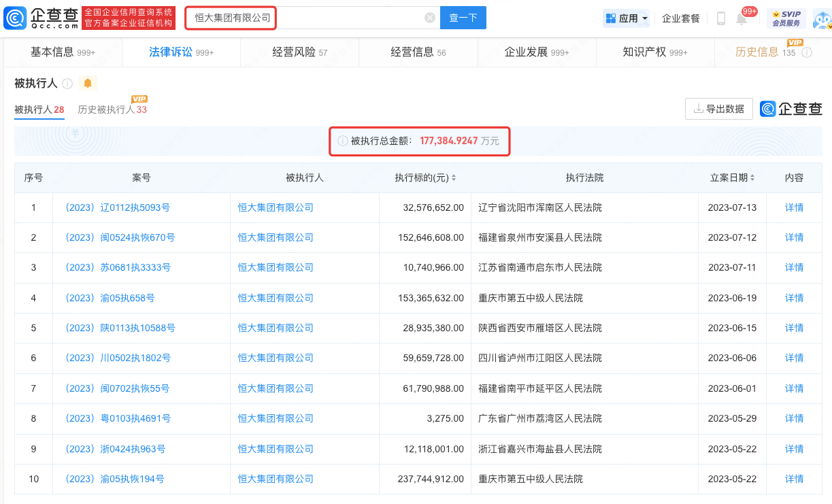Open 详情 for row dated 2023-07-12
The image size is (832, 504).
[794, 237]
